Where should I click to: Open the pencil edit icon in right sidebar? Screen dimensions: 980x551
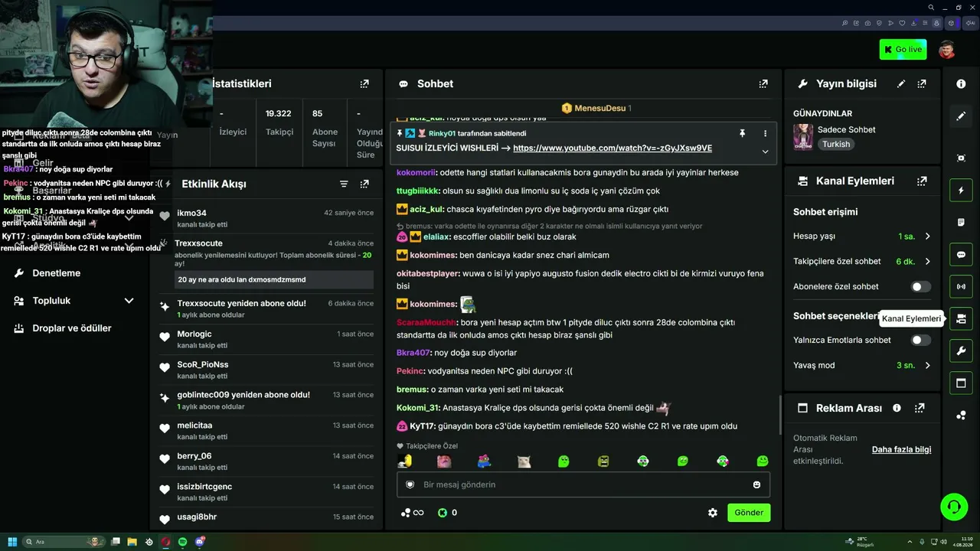click(x=961, y=116)
